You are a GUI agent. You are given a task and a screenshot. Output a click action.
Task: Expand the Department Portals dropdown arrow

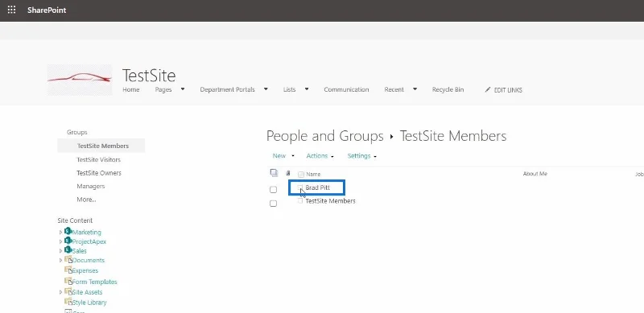[266, 89]
